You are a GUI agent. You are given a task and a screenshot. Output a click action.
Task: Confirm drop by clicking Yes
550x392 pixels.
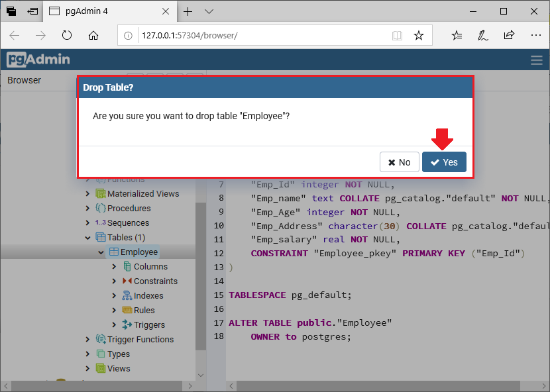[x=443, y=162]
